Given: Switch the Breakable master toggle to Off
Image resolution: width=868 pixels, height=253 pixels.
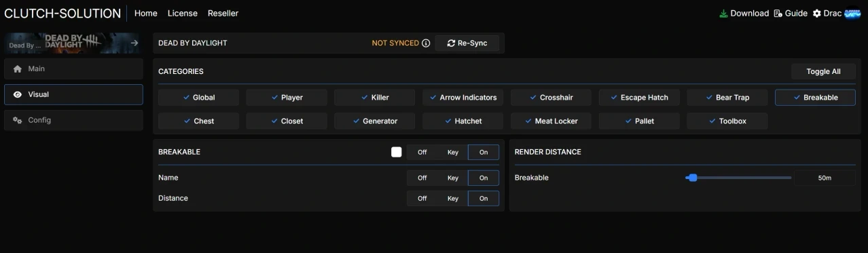Looking at the screenshot, I should tap(422, 153).
